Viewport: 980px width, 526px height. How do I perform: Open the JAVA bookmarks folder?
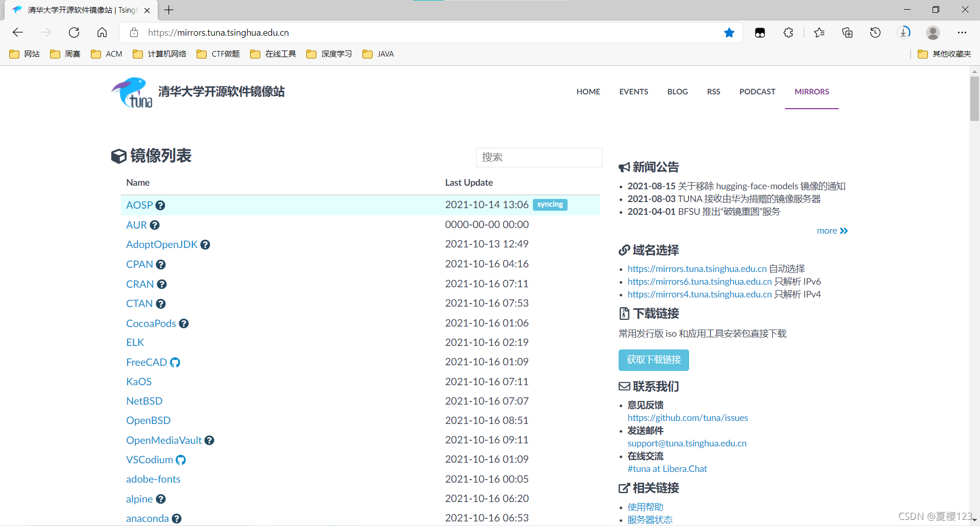point(378,54)
